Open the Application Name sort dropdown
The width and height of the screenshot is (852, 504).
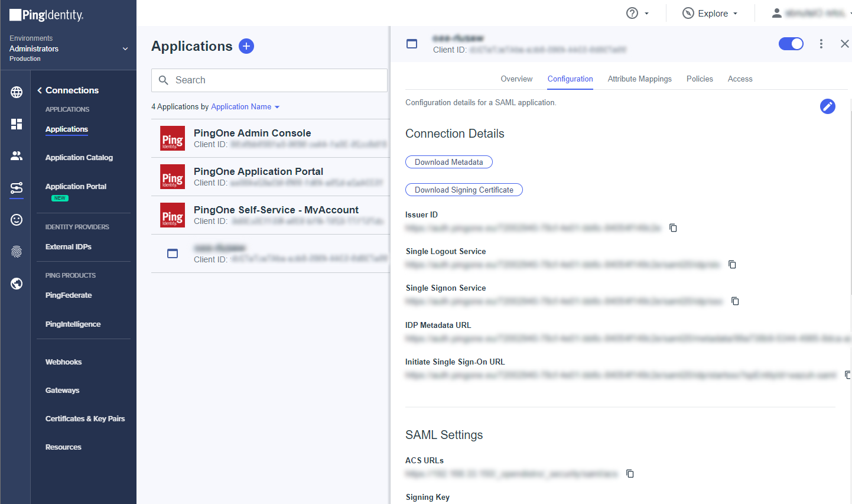pyautogui.click(x=245, y=107)
